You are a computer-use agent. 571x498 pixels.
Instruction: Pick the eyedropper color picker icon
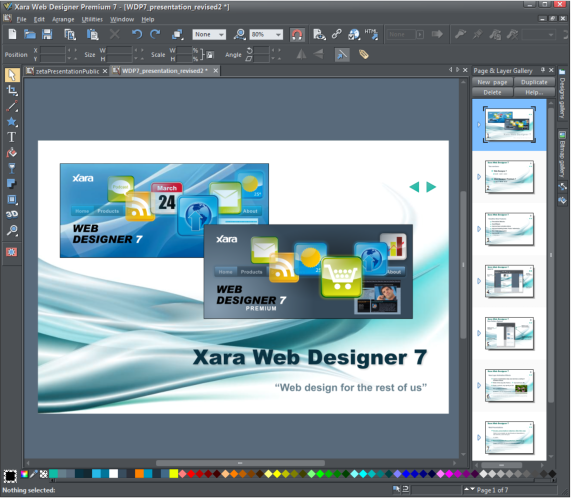point(34,474)
